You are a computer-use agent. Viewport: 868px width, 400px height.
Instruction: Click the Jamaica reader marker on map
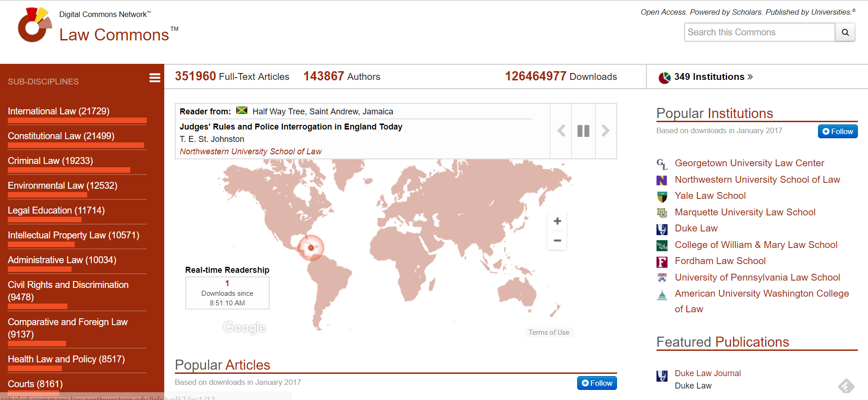(x=311, y=248)
